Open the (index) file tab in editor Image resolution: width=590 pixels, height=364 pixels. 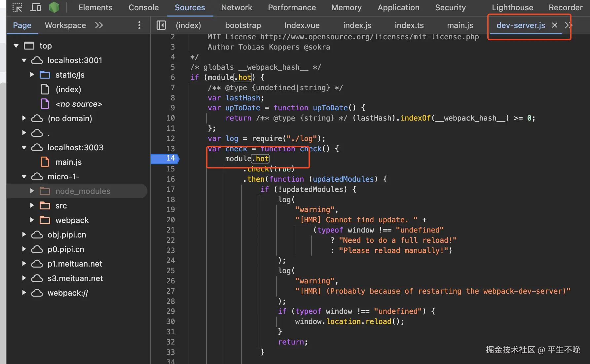188,25
